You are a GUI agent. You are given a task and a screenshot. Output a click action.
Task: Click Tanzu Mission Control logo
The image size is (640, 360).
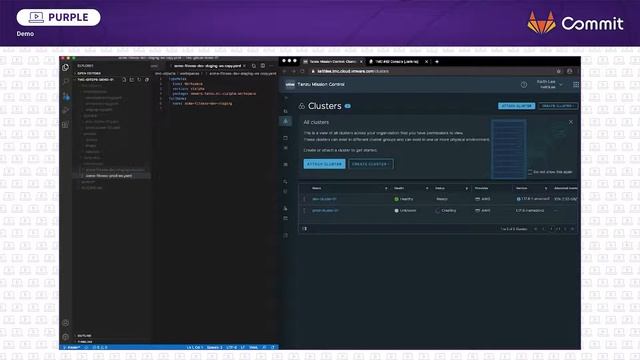pyautogui.click(x=290, y=84)
